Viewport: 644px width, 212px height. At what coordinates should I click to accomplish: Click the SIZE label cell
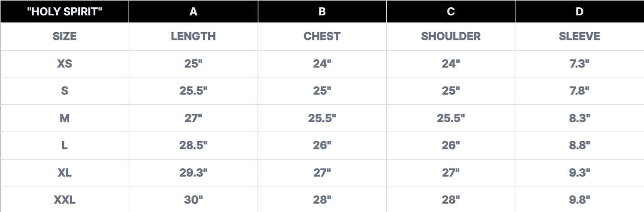64,36
